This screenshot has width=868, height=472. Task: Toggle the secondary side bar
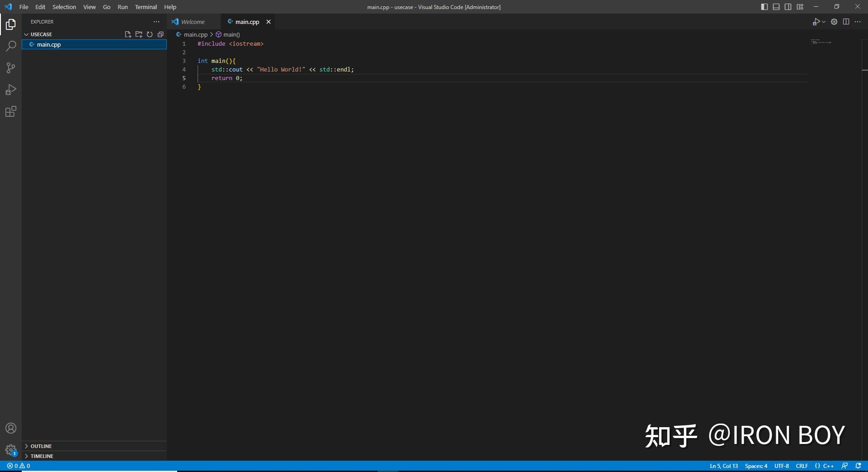point(788,7)
